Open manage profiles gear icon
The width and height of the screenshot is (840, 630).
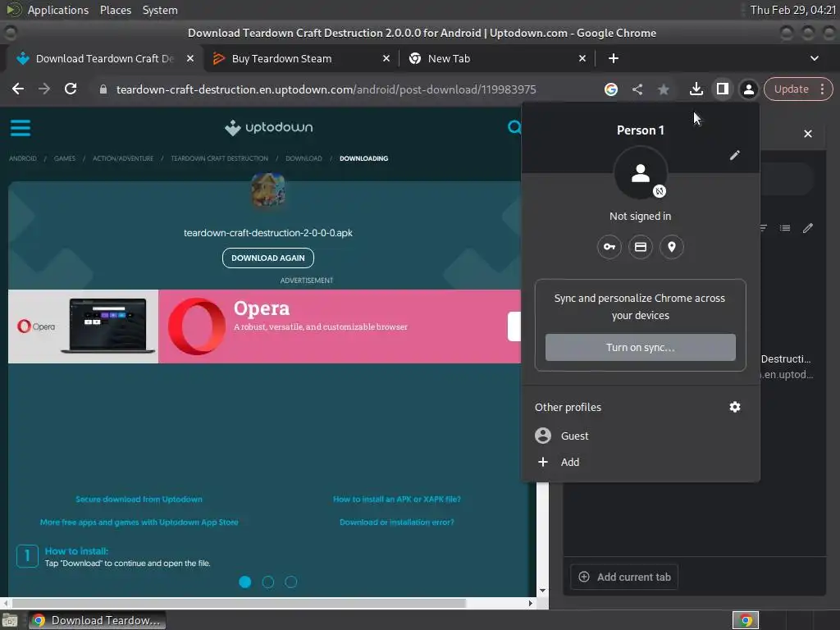[x=734, y=407]
